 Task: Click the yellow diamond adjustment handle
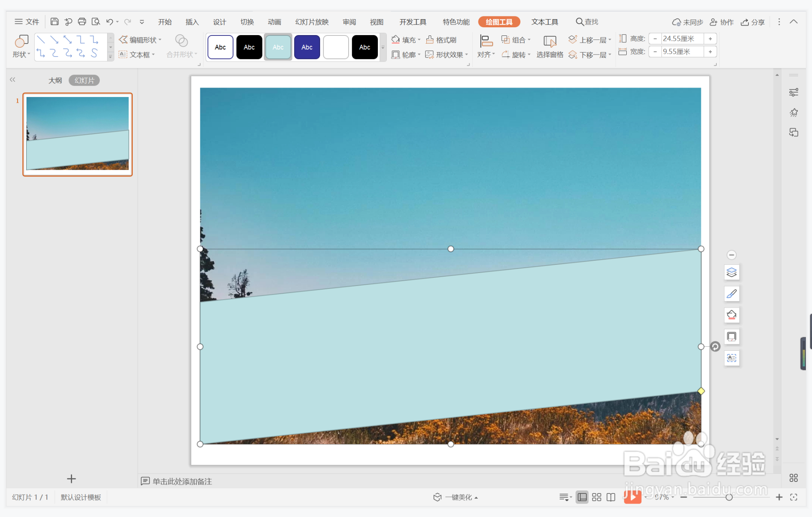tap(701, 391)
